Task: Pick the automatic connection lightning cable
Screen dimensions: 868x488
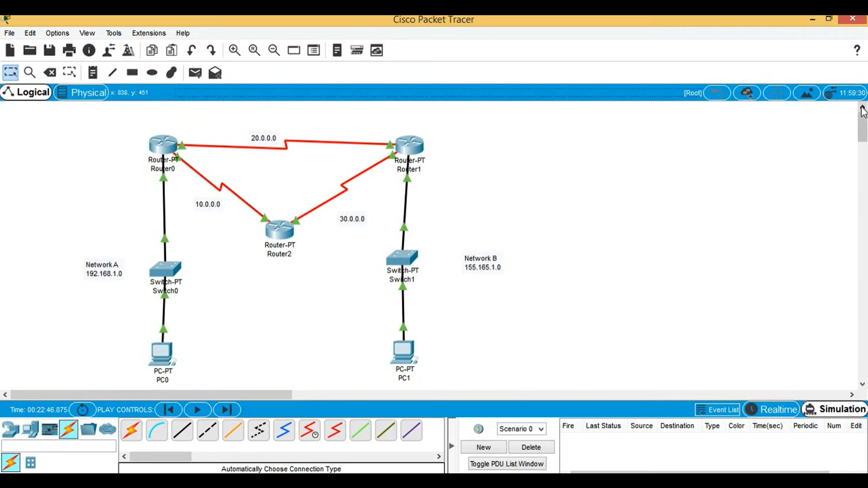Action: coord(131,431)
